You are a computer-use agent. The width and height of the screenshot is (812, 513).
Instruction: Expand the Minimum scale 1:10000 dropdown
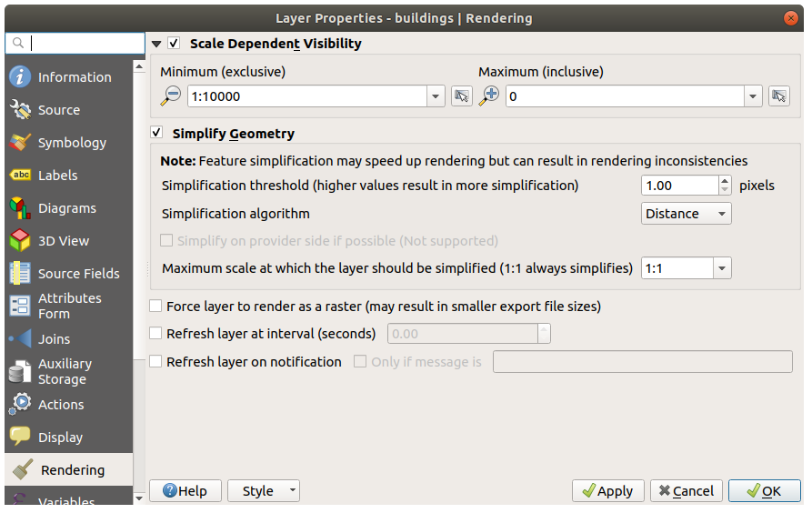pyautogui.click(x=435, y=96)
